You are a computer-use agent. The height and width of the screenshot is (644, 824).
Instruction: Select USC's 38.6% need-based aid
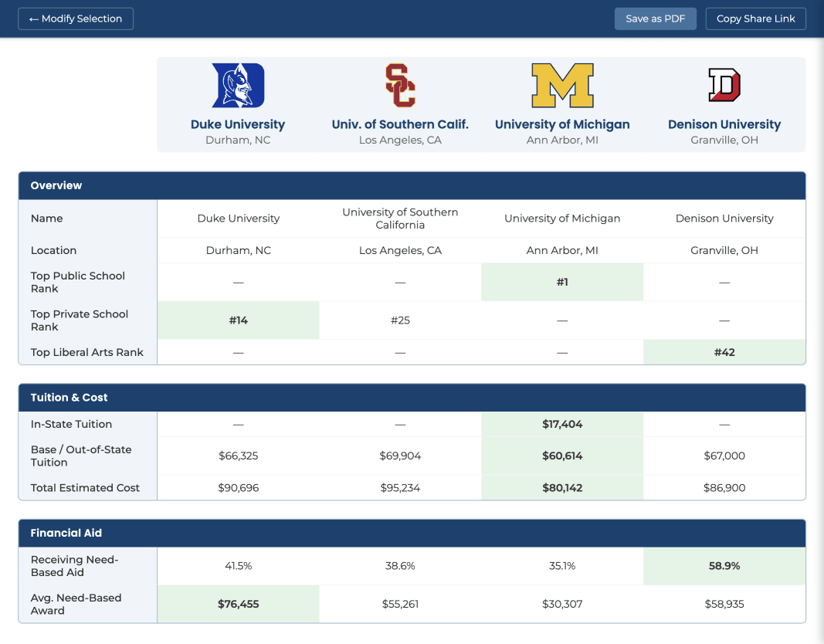tap(400, 566)
